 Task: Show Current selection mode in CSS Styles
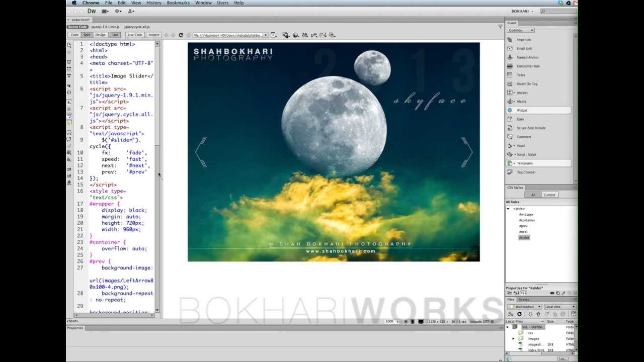[x=549, y=195]
